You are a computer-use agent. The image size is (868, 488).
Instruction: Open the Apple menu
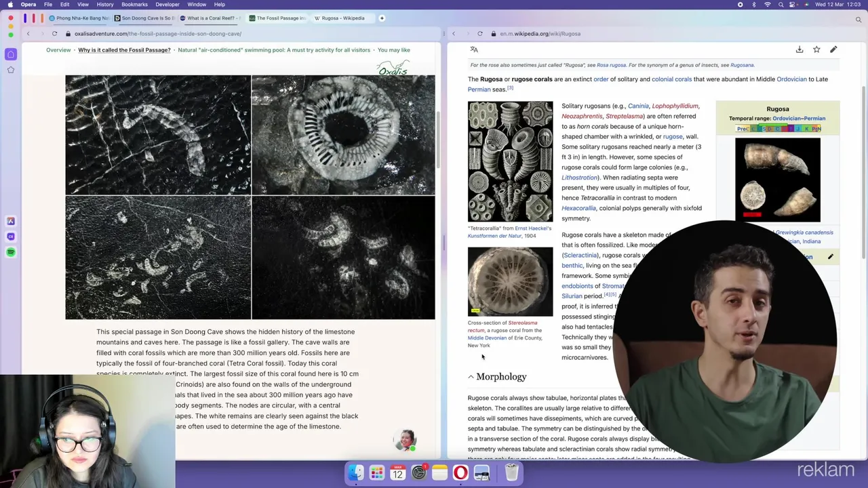coord(10,5)
